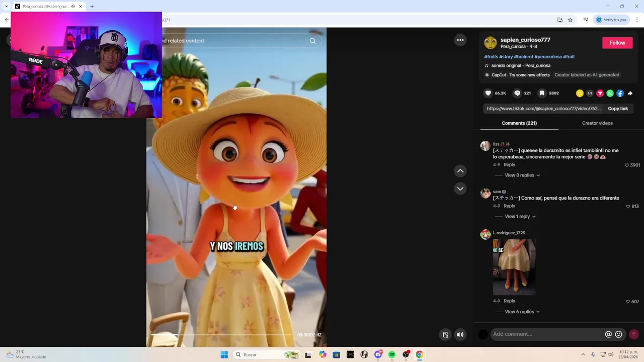
Task: Share the video to Facebook
Action: (x=620, y=93)
